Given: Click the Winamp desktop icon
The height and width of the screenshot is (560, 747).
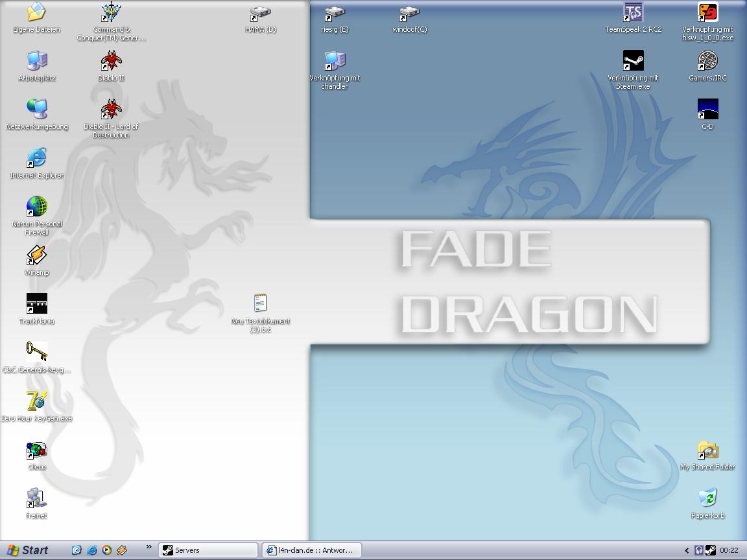Looking at the screenshot, I should 36,256.
